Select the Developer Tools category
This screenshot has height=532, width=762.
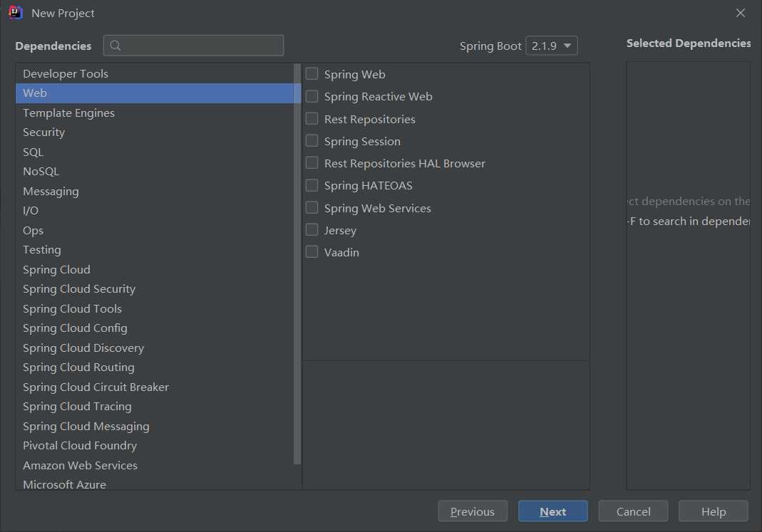(155, 74)
